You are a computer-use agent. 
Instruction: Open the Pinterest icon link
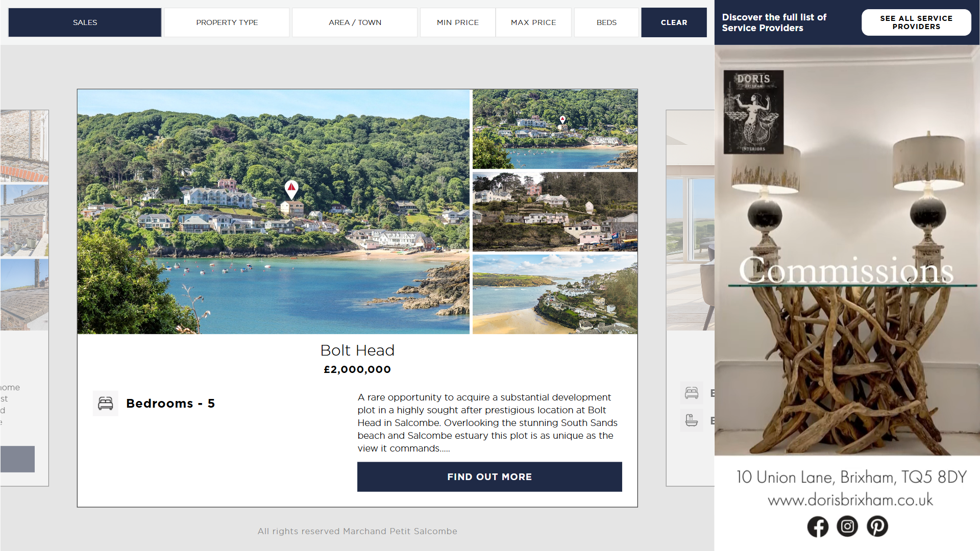click(x=877, y=527)
